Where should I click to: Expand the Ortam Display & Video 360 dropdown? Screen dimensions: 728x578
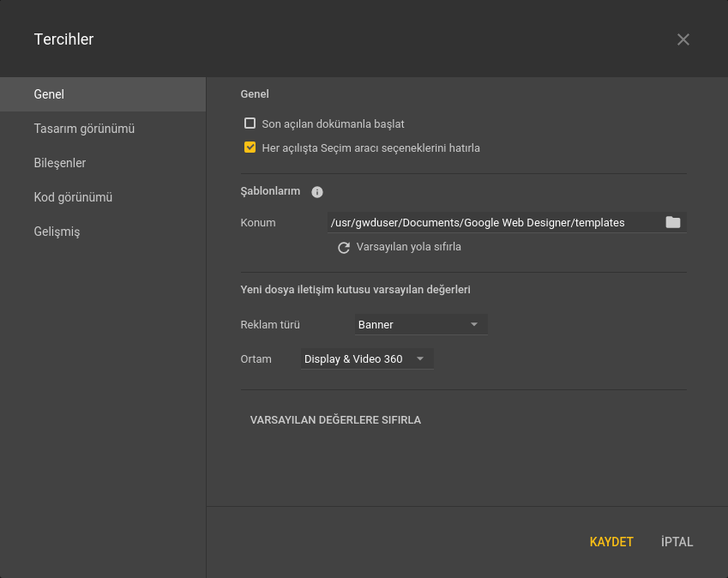[365, 359]
